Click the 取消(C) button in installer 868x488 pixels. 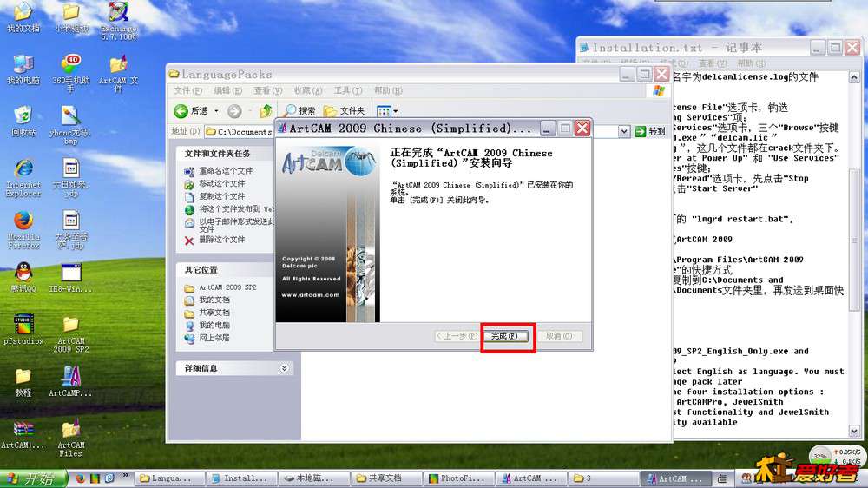[559, 336]
